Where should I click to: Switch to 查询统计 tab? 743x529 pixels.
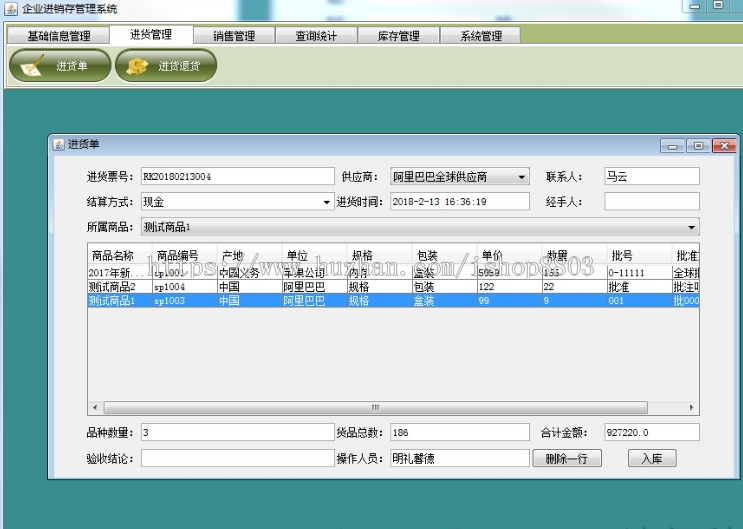(x=316, y=36)
